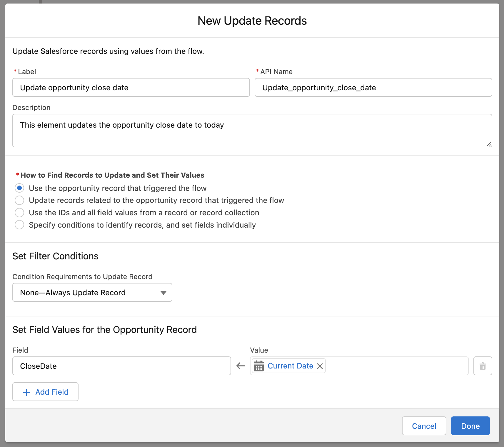Viewport: 504px width, 447px height.
Task: Select 'Use the IDs and all field values' option
Action: pyautogui.click(x=19, y=213)
